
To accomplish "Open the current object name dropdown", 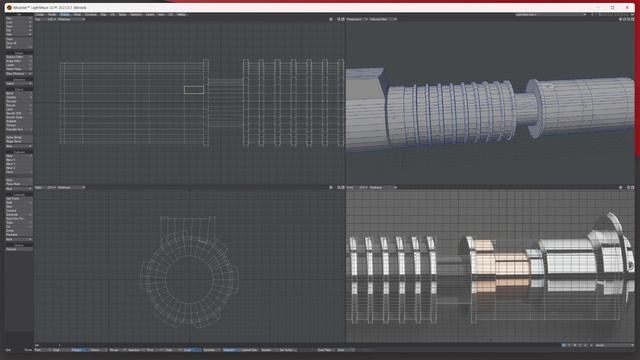I will [551, 15].
